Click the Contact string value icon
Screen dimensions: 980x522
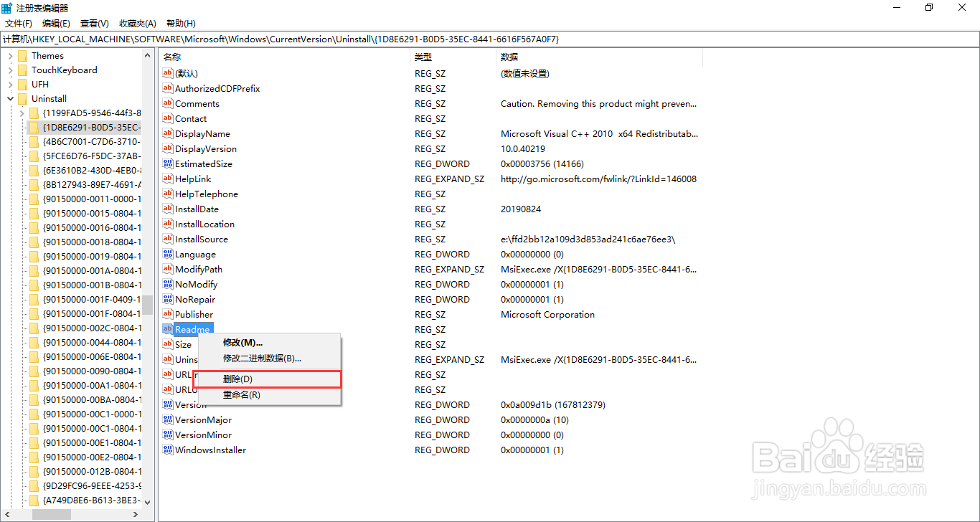click(168, 118)
